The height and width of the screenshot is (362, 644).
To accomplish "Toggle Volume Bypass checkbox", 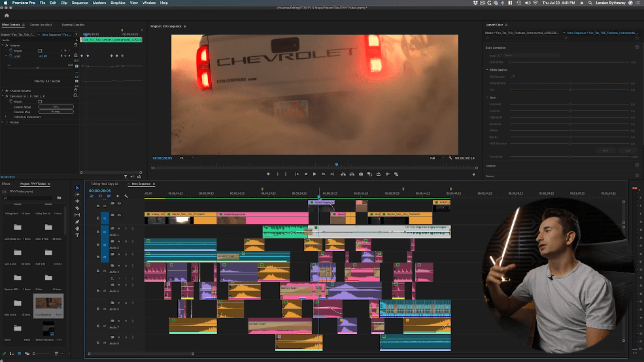I will coord(40,50).
